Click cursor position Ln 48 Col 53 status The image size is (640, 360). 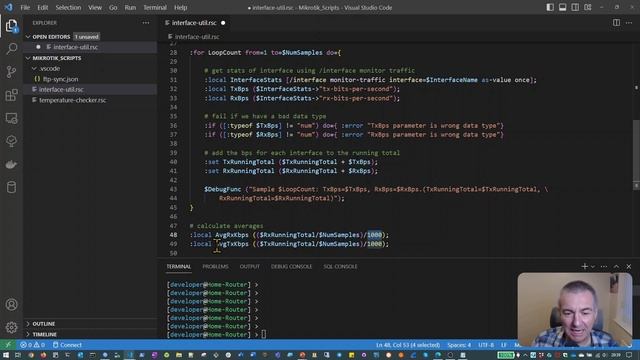pos(407,345)
